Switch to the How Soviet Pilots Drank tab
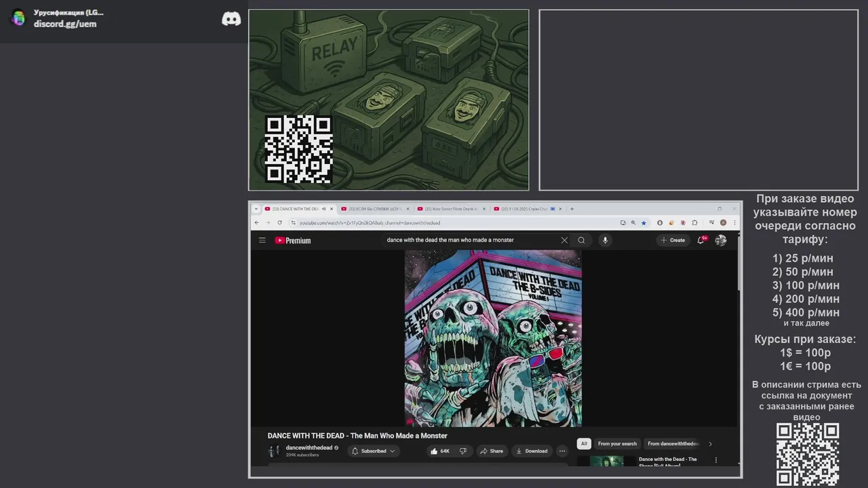 pos(451,209)
